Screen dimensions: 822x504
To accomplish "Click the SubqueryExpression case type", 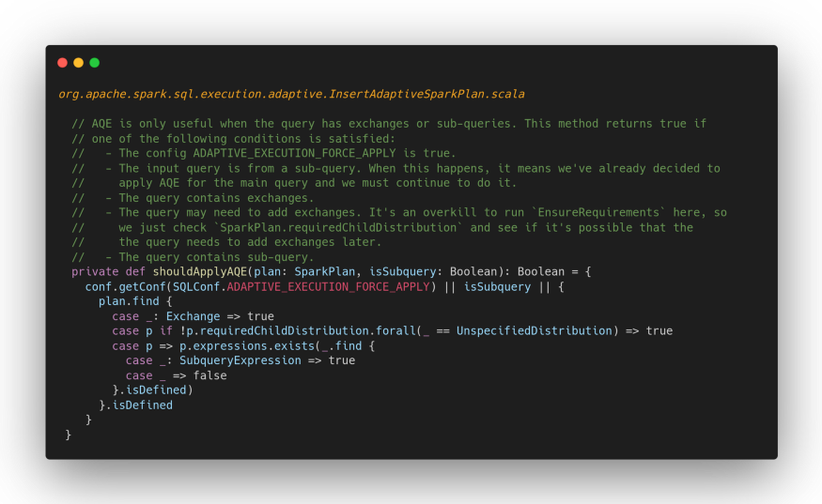I will 240,360.
